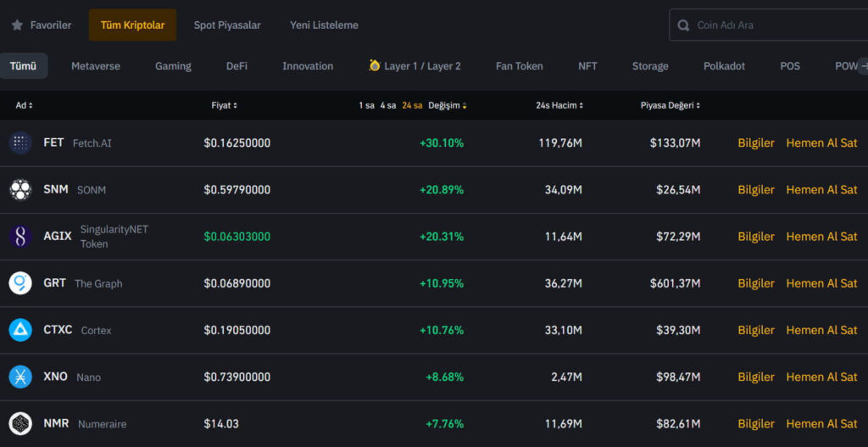Click the Cortex CTXC coin logo

[20, 330]
